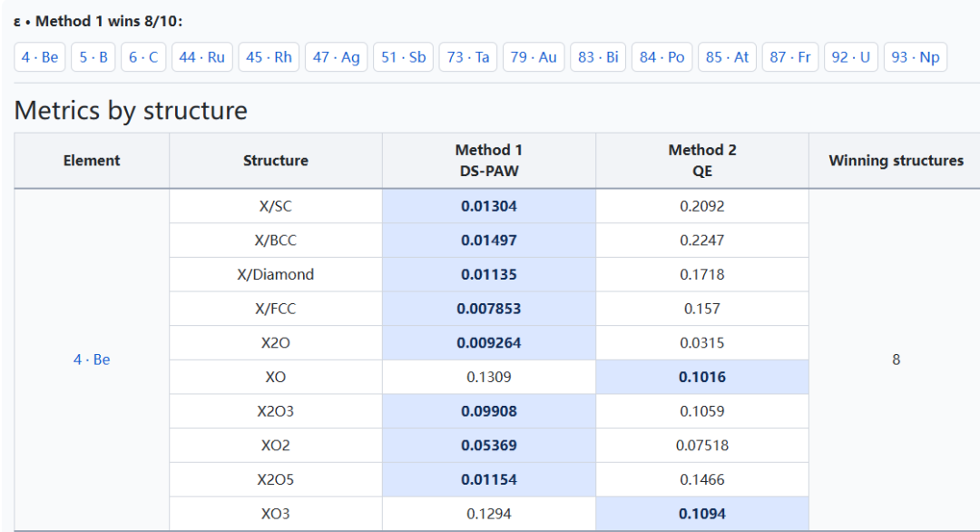
Task: Select the X/FCC structure cell
Action: click(276, 309)
